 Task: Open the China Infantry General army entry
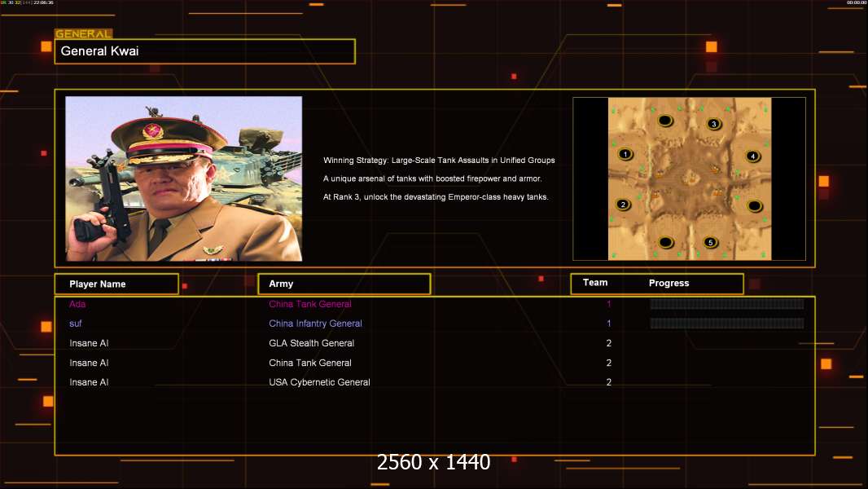pos(316,324)
